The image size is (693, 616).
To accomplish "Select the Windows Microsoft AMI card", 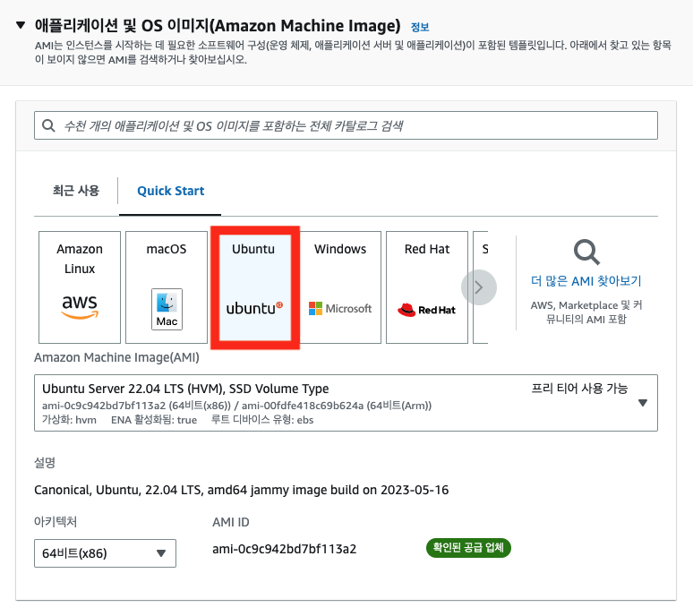I will tap(340, 287).
